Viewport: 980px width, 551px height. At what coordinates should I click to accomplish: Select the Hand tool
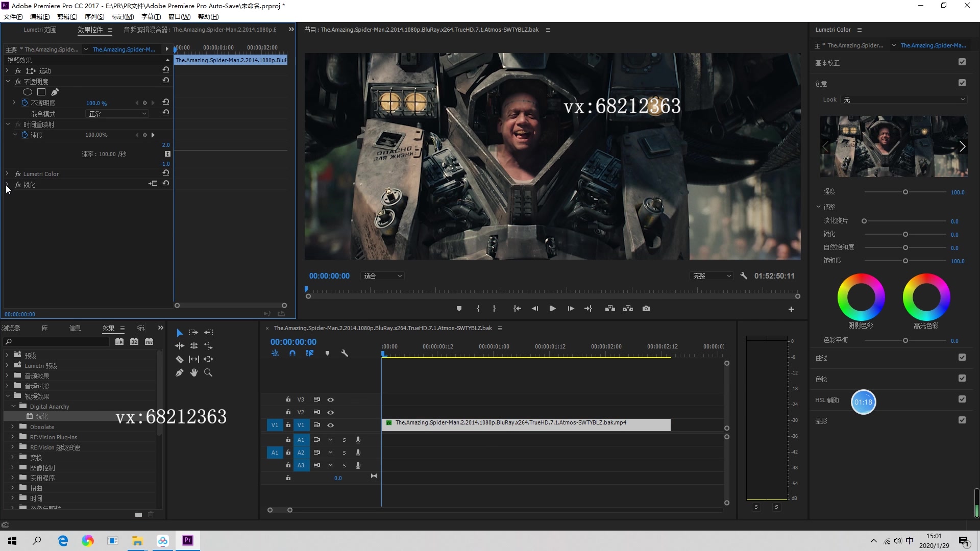[x=194, y=373]
